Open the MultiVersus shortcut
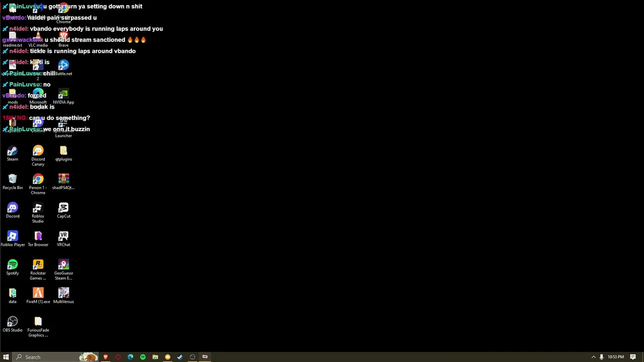The height and width of the screenshot is (362, 644). [x=63, y=297]
